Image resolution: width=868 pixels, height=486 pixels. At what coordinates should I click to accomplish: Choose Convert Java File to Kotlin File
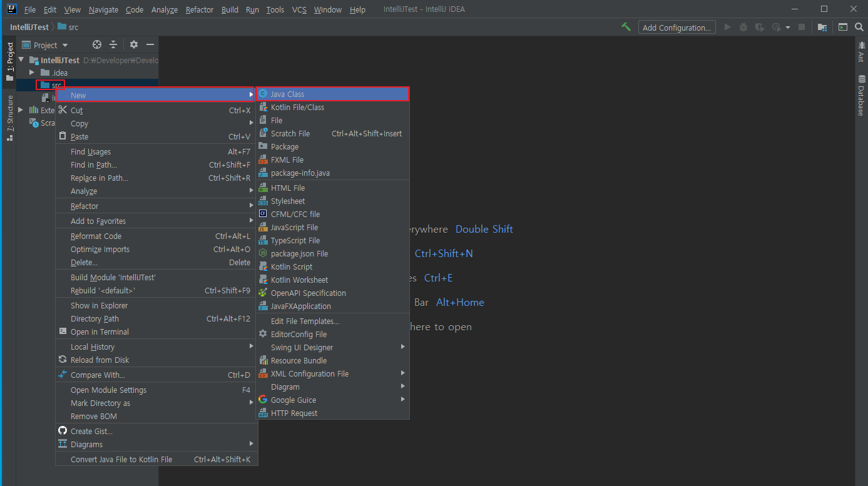[x=155, y=459]
